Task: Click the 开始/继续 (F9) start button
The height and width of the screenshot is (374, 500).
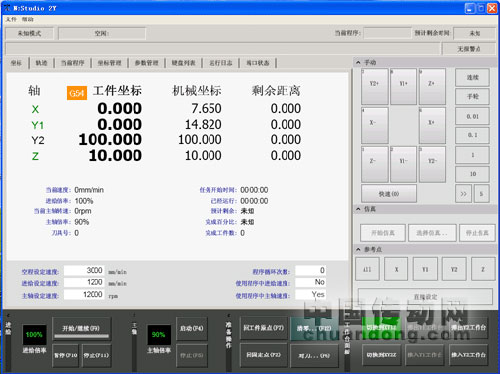Action: [81, 329]
